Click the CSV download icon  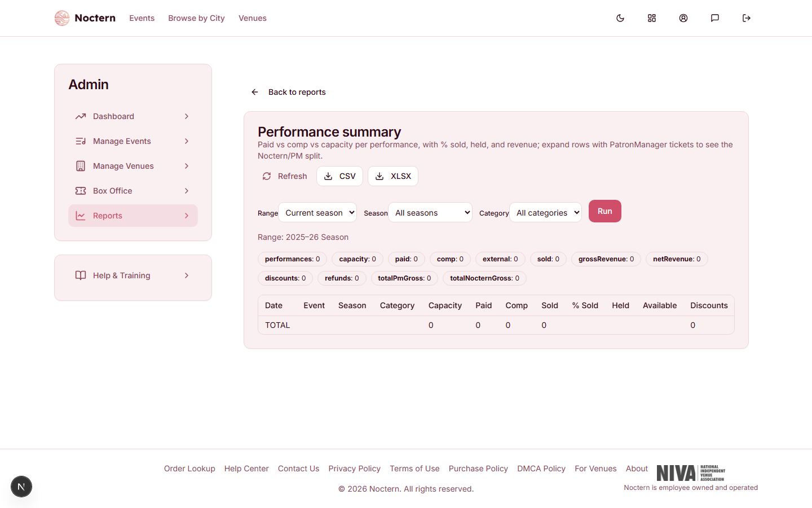[328, 176]
